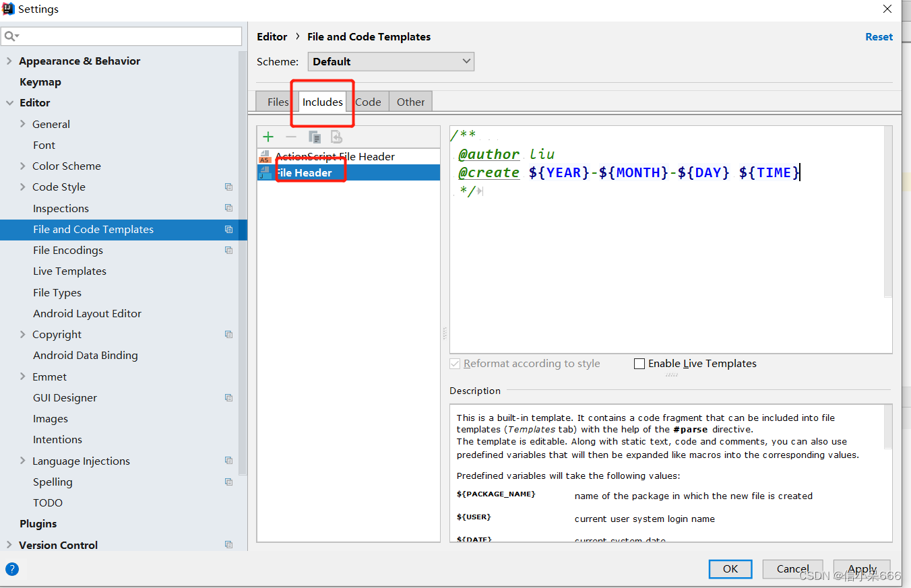Click the project-level icon beside Copyright
911x588 pixels.
click(x=229, y=334)
